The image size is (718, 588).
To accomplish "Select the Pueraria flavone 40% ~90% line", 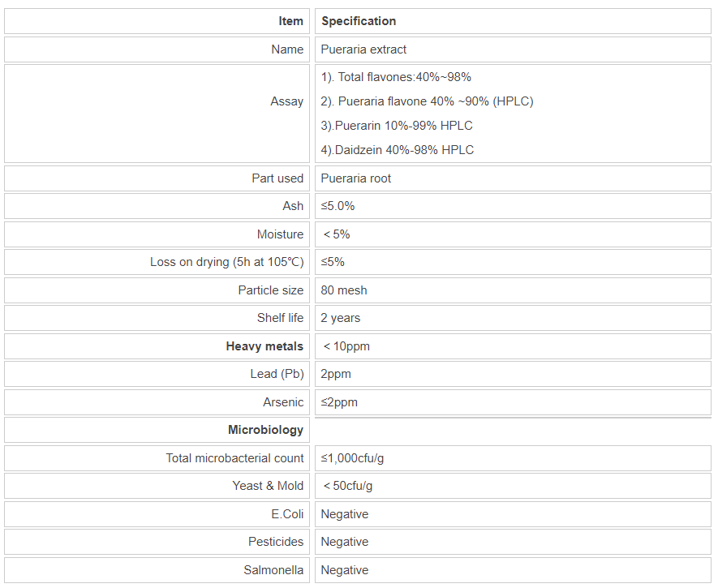I will [427, 101].
